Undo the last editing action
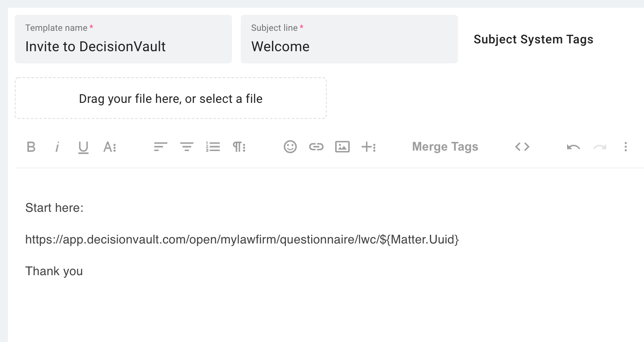This screenshot has width=644, height=342. pyautogui.click(x=573, y=147)
